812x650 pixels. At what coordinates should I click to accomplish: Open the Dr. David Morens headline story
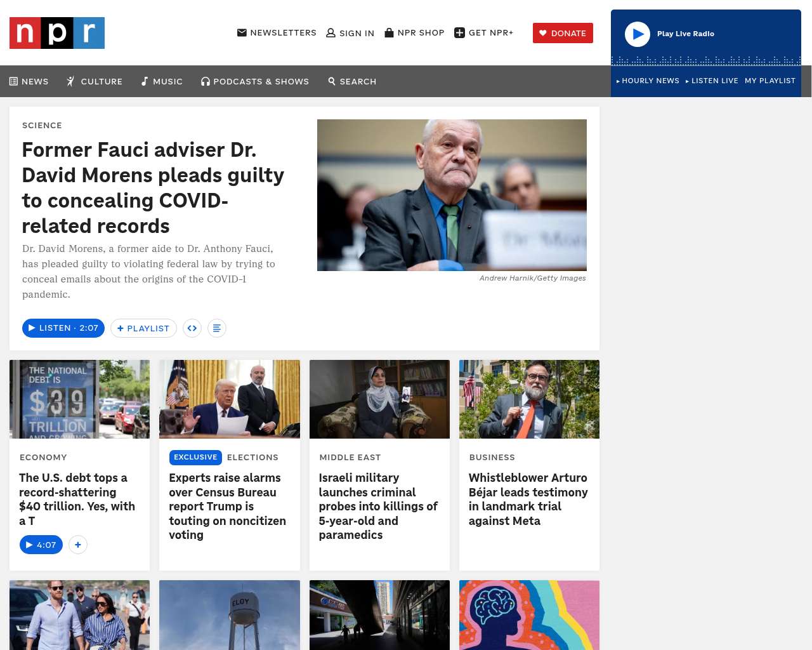[x=153, y=188]
